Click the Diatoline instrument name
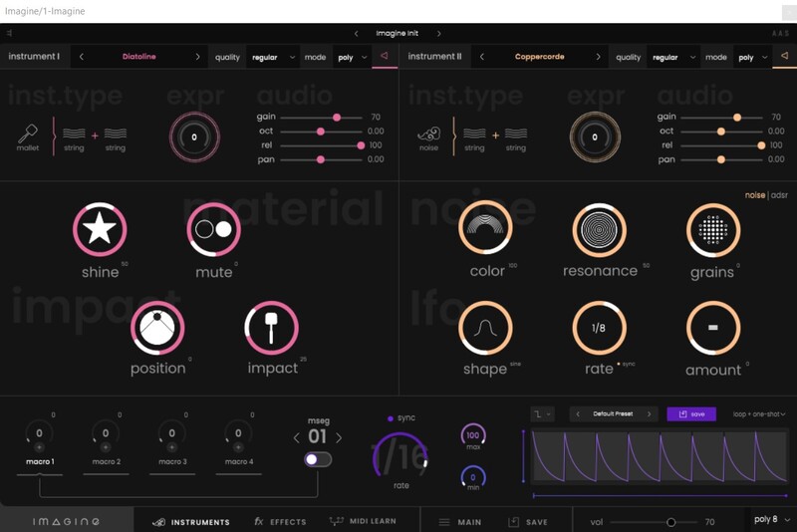 click(138, 57)
